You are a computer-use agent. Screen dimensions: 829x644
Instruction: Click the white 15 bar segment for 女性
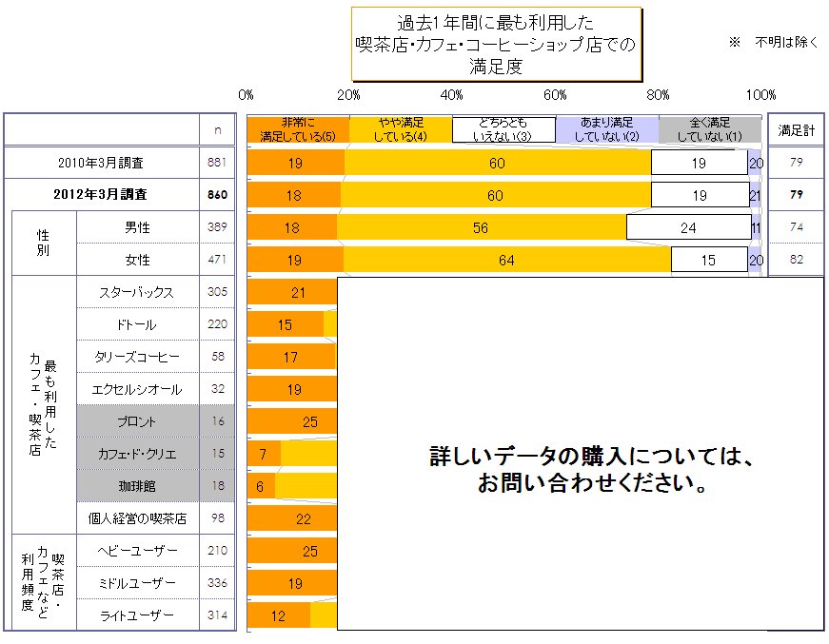tap(709, 260)
